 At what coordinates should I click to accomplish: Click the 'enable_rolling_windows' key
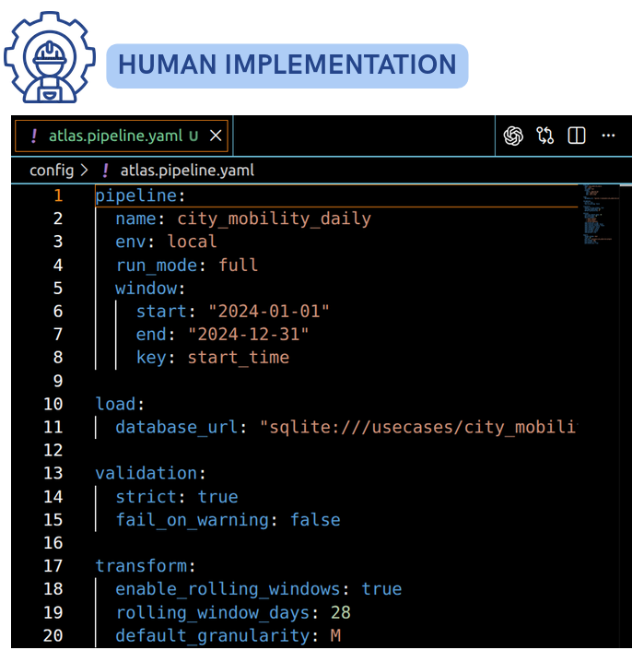point(228,589)
